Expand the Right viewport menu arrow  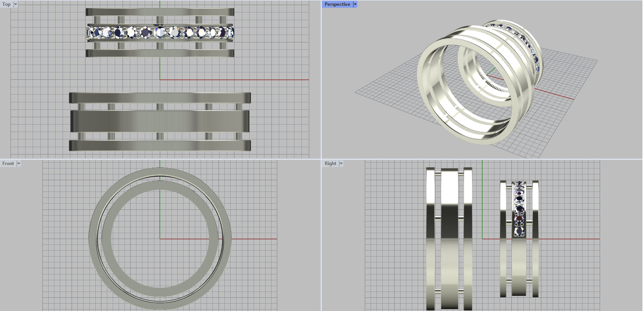pyautogui.click(x=341, y=164)
